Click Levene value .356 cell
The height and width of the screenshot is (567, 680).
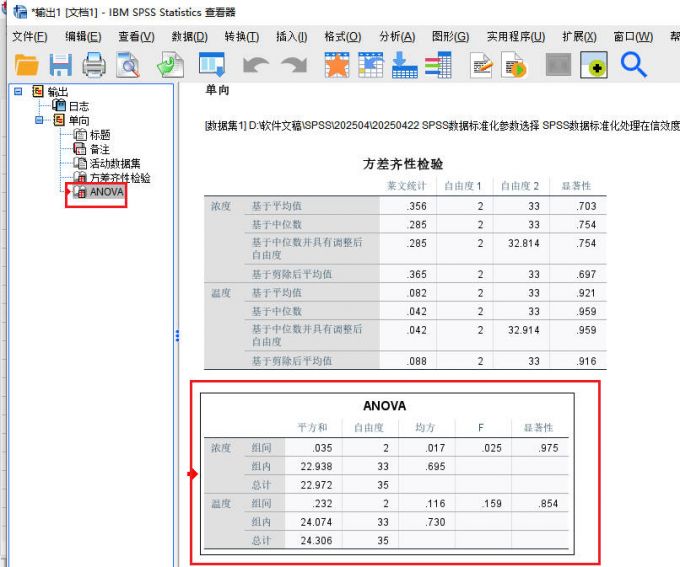tap(417, 206)
